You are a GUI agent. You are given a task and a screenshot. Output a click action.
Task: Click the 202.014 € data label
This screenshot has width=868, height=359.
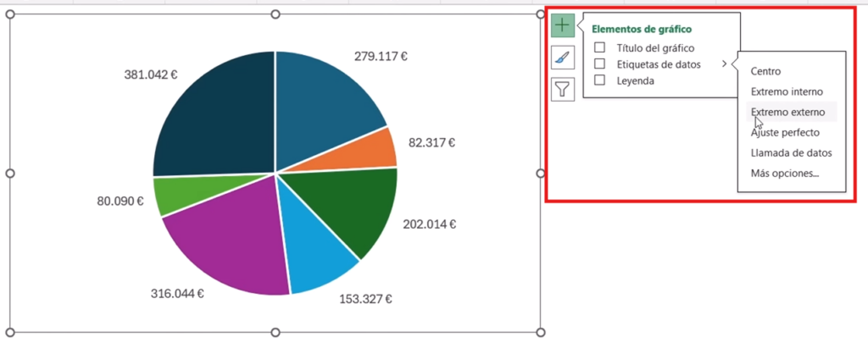pos(430,224)
